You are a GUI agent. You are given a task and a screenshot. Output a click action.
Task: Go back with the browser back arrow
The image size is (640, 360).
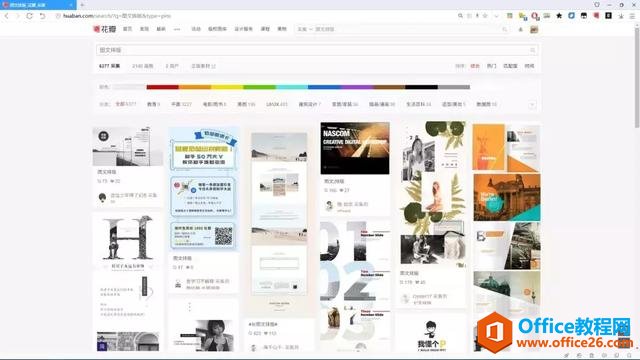[x=7, y=16]
